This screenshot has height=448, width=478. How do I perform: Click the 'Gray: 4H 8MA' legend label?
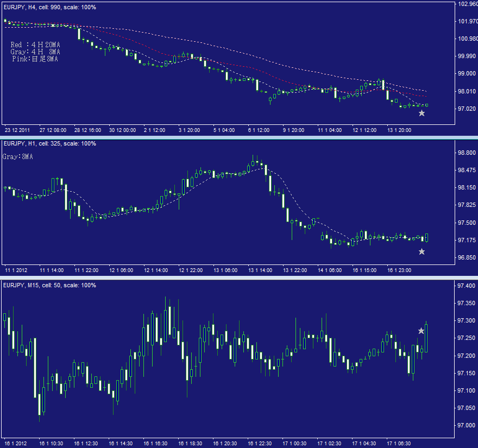[x=35, y=52]
